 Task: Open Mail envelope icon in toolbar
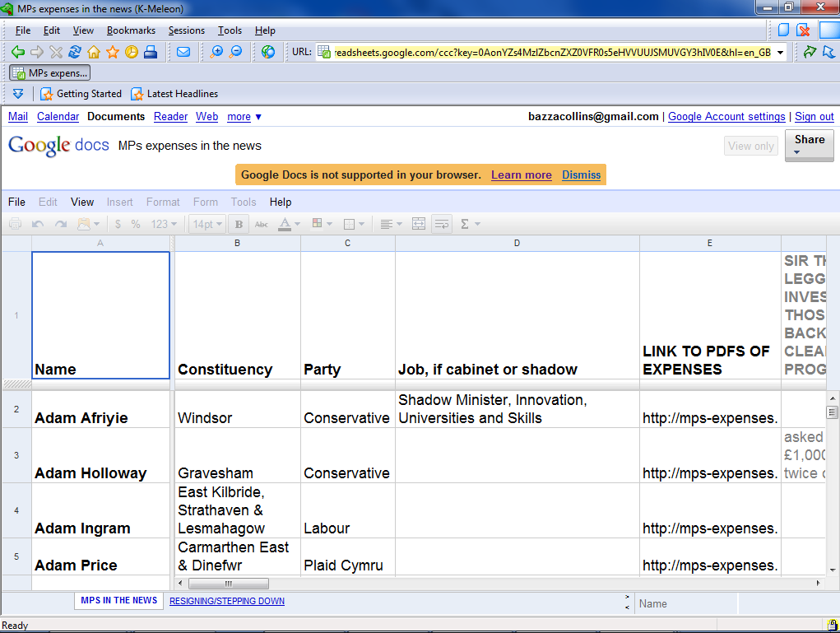tap(183, 52)
